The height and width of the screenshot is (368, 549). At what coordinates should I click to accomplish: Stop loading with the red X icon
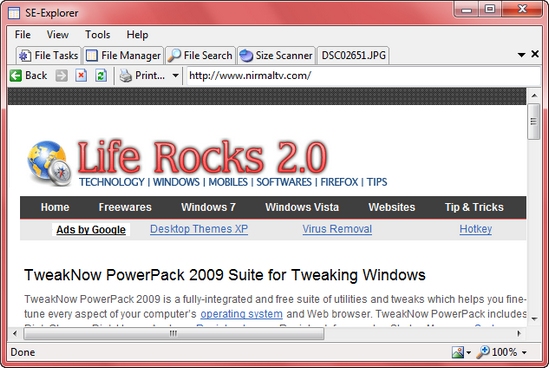tap(81, 75)
